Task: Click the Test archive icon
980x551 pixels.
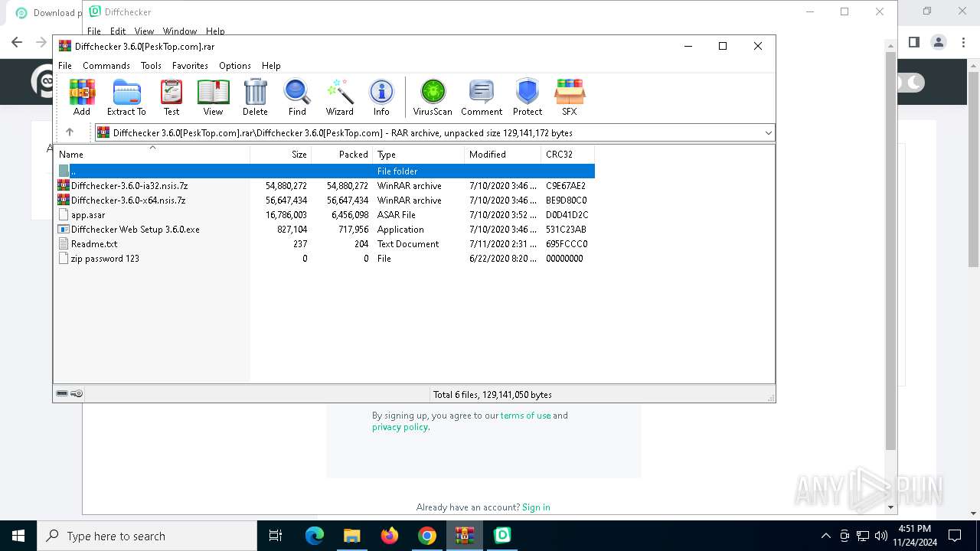Action: tap(171, 97)
